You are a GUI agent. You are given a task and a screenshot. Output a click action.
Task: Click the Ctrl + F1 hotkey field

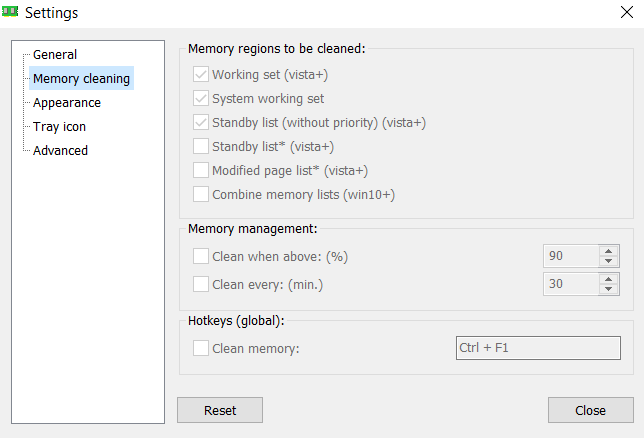point(537,348)
